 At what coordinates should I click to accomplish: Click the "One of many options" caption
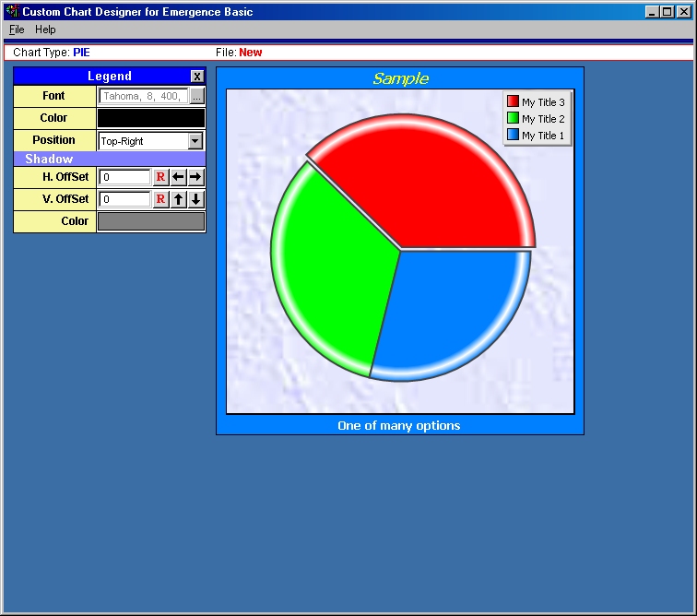pyautogui.click(x=398, y=425)
